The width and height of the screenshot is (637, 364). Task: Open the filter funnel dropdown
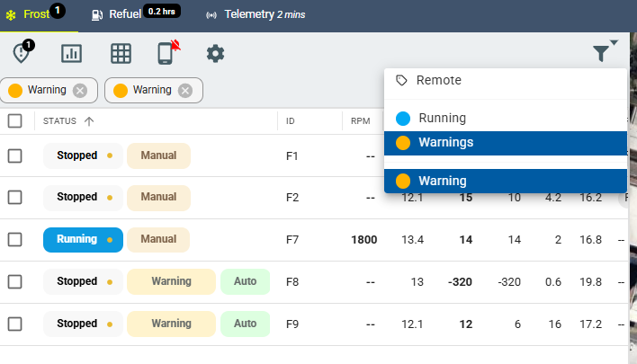click(x=604, y=53)
